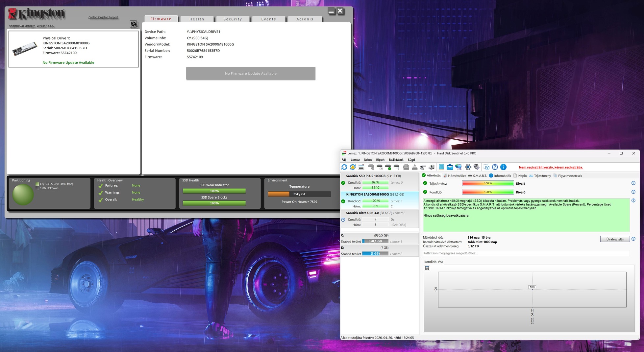Click the blue info circle toolbar icon
The image size is (644, 352).
point(503,167)
